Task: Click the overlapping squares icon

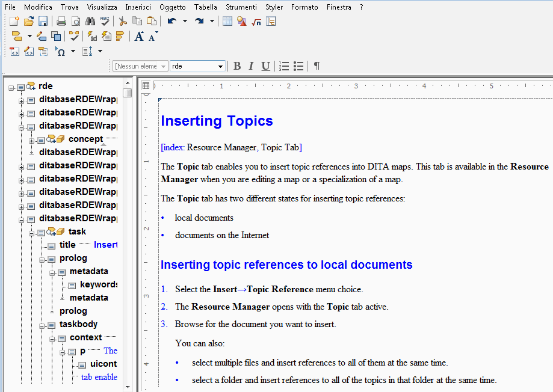Action: (56, 36)
